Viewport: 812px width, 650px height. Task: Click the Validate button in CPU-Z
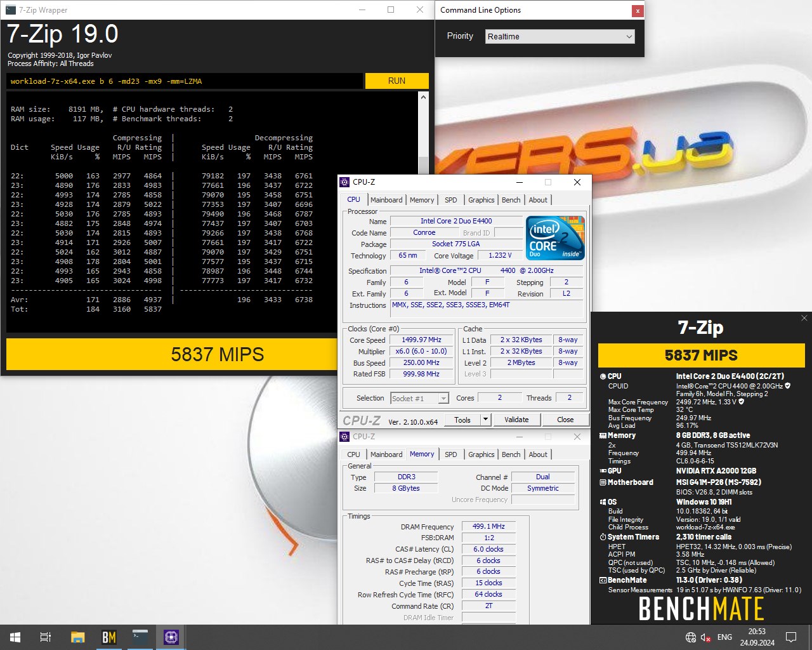[x=516, y=420]
